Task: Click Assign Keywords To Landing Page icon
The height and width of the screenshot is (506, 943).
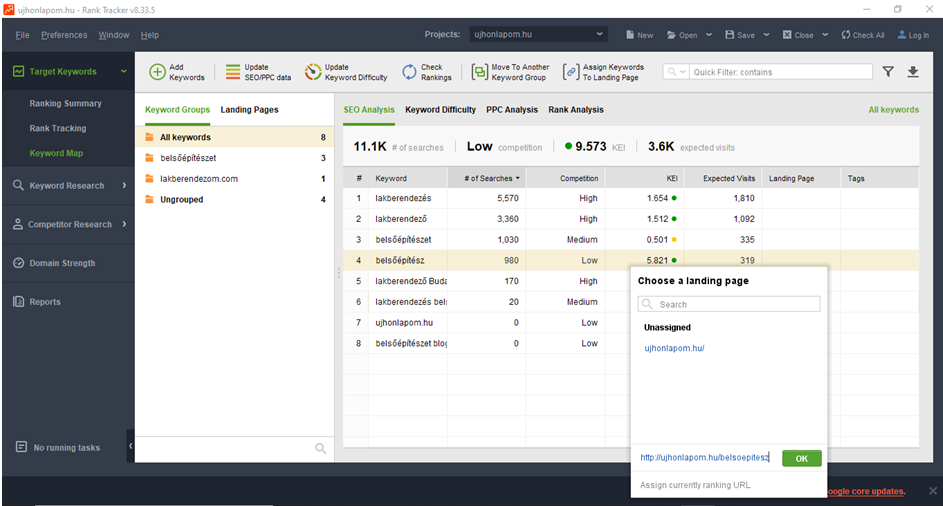Action: 570,72
